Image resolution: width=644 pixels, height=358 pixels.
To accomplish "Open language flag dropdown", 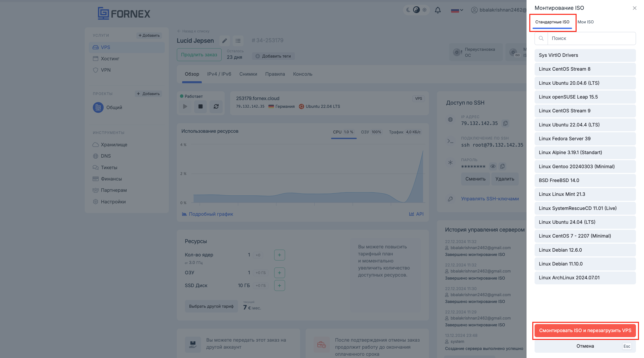I will (x=457, y=10).
